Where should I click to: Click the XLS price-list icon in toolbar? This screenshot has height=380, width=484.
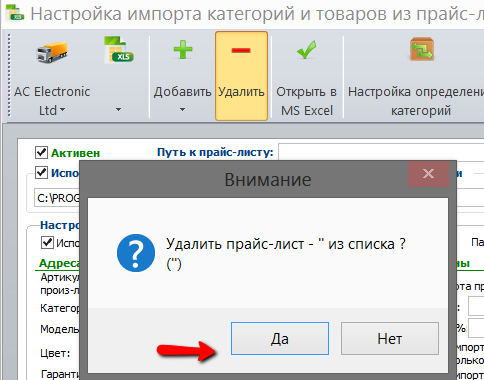(x=118, y=50)
